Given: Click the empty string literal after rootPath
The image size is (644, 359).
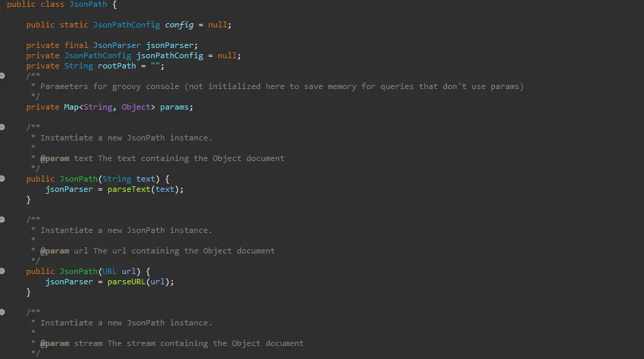Looking at the screenshot, I should [x=155, y=66].
